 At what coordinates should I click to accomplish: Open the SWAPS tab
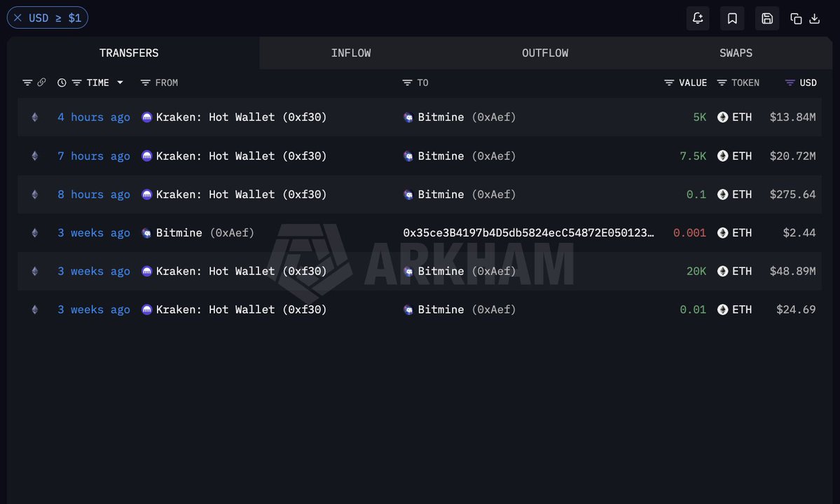coord(736,53)
